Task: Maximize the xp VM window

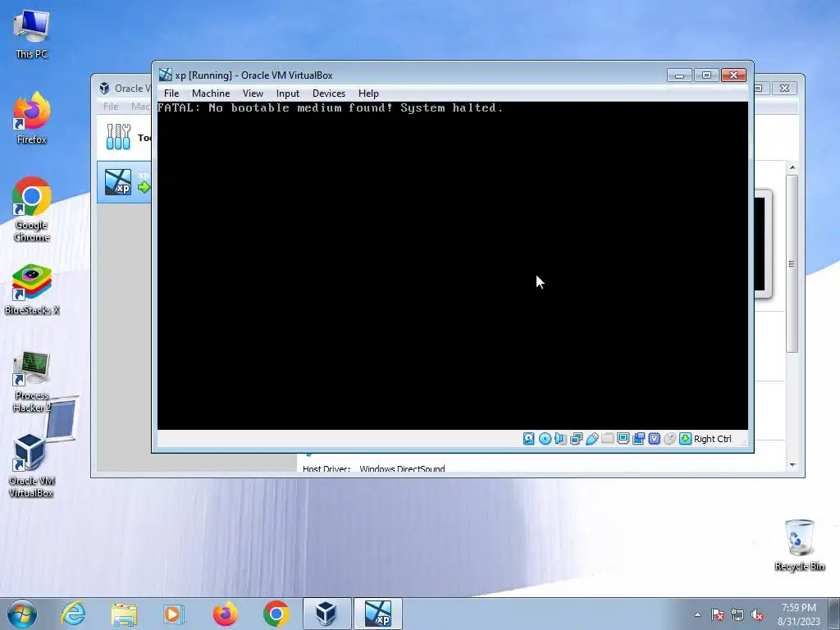Action: pos(706,75)
